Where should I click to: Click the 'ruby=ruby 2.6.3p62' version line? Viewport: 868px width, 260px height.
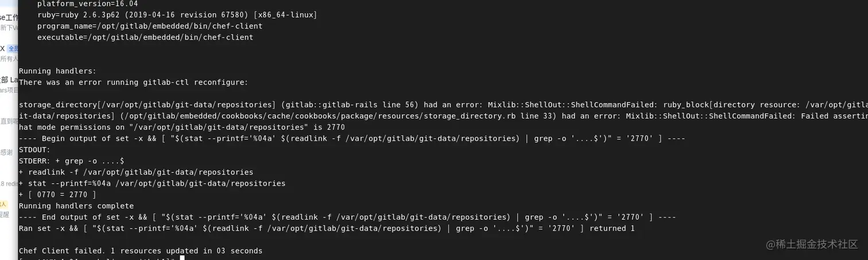click(177, 15)
